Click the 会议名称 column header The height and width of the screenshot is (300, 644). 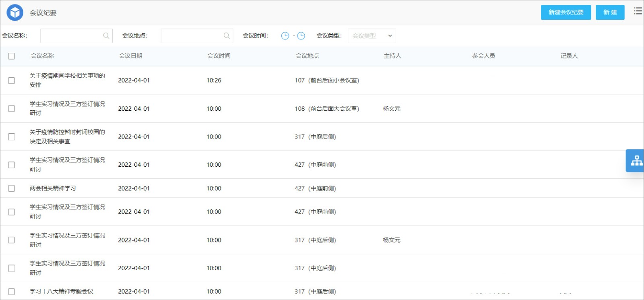pyautogui.click(x=42, y=56)
